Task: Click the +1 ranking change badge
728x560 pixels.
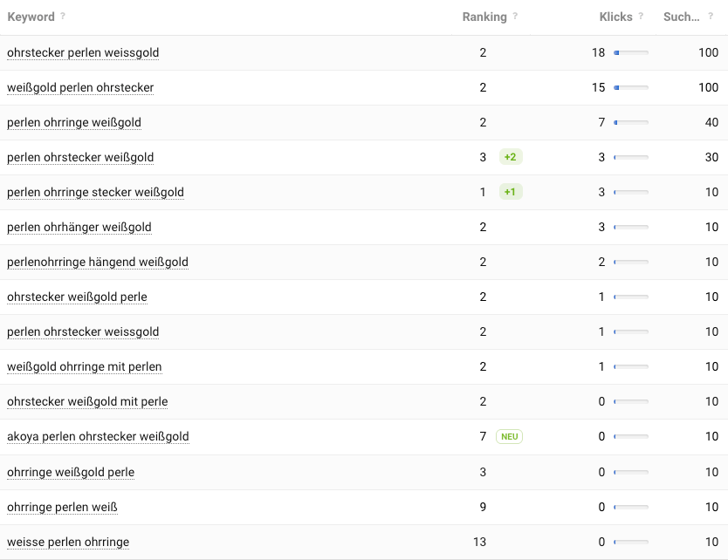Action: tap(511, 192)
